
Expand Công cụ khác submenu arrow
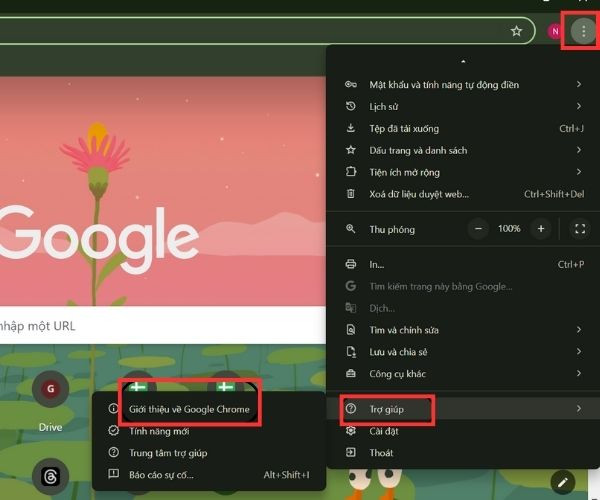pos(579,373)
